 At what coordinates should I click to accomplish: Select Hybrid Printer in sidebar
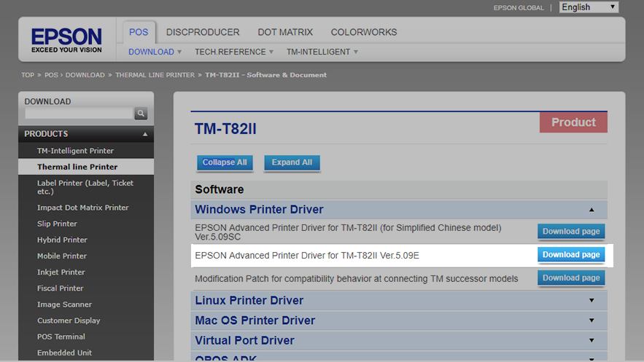click(62, 240)
